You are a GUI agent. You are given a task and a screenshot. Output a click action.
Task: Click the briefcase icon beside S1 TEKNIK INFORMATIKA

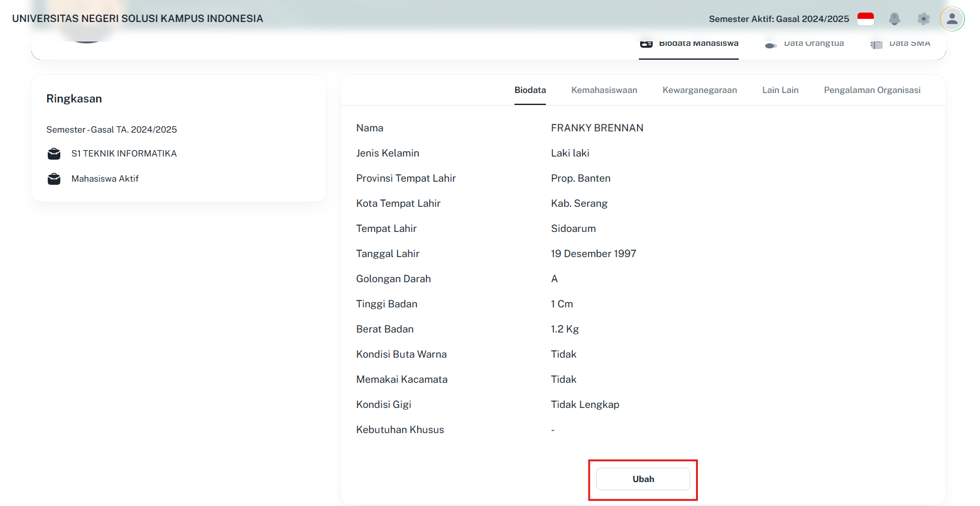point(54,153)
